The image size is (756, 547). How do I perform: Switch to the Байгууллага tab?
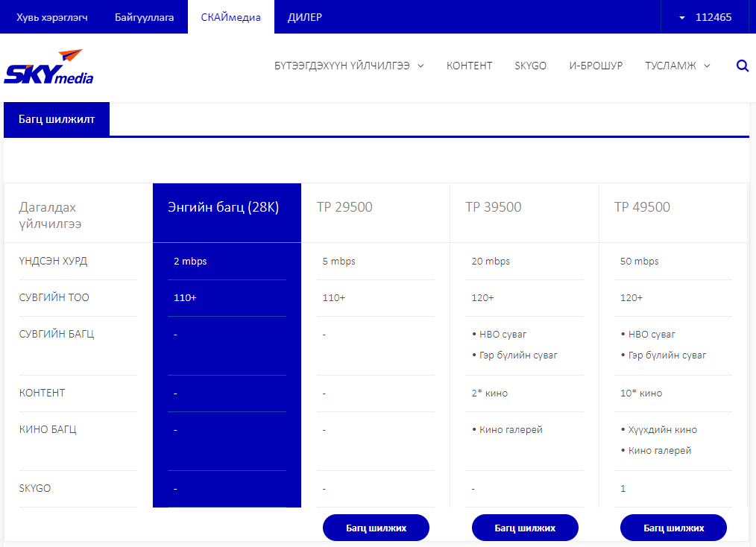tap(144, 17)
